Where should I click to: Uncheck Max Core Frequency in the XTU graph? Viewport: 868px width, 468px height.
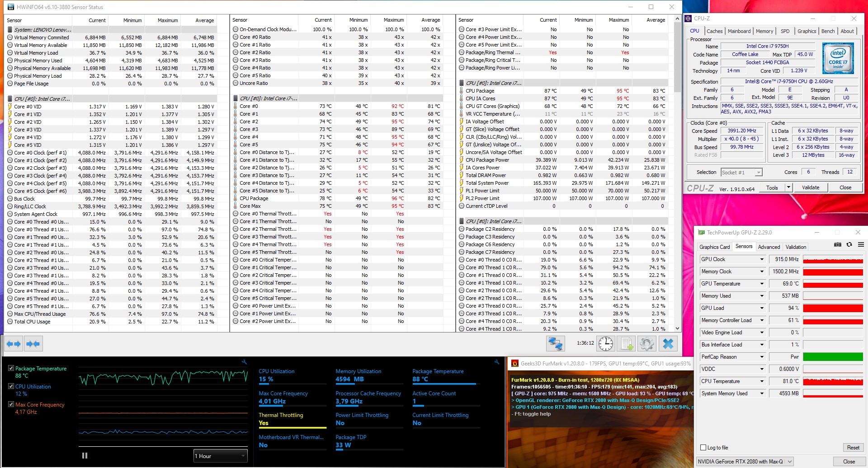[x=11, y=404]
